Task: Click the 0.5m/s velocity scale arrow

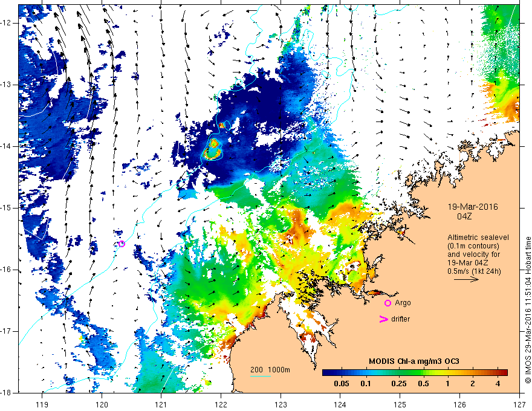Action: [x=466, y=279]
